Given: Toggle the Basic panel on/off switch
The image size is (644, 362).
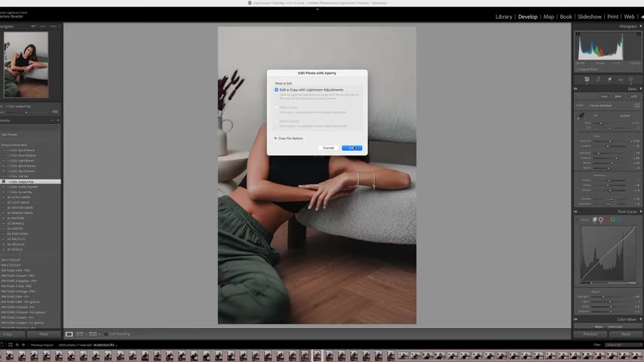Looking at the screenshot, I should (575, 88).
